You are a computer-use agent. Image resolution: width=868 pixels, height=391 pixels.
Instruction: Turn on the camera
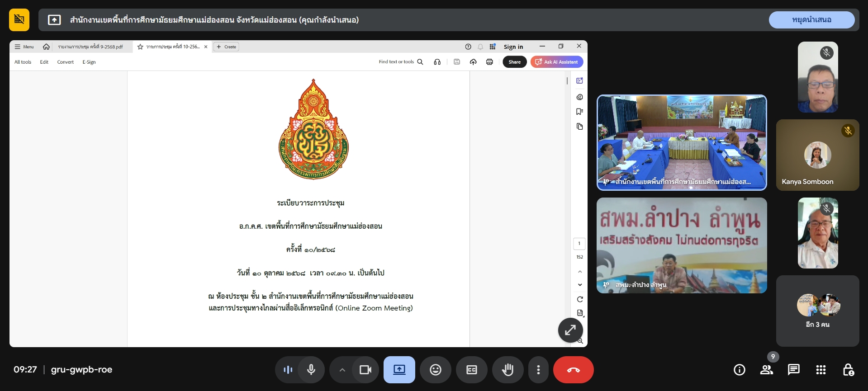point(365,370)
